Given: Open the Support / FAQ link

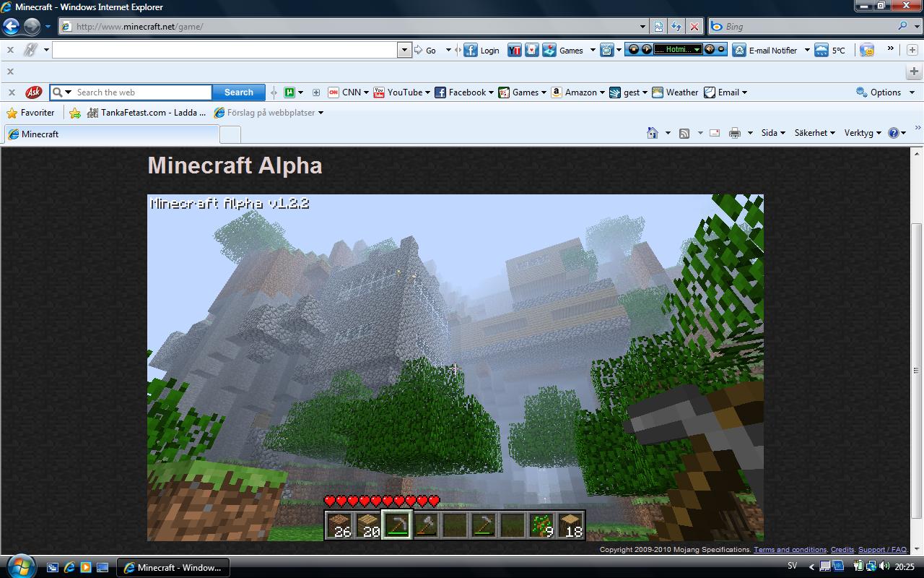Looking at the screenshot, I should tap(882, 550).
